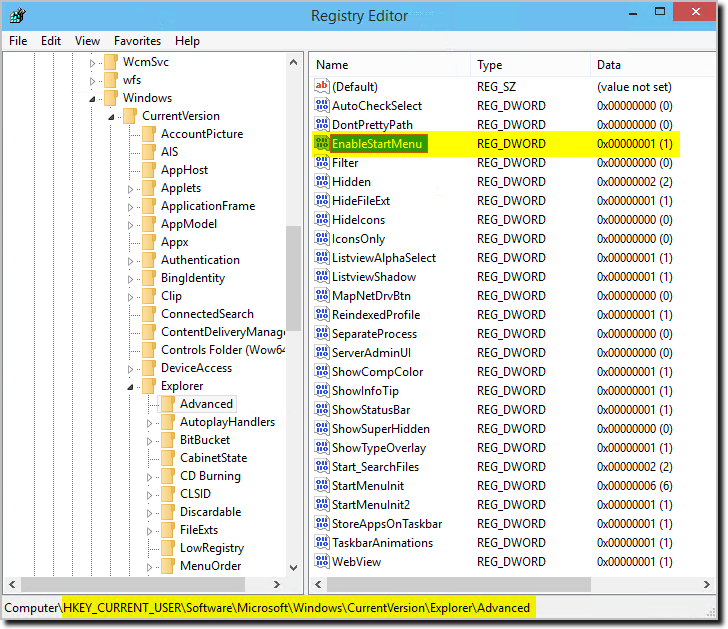The height and width of the screenshot is (629, 728).
Task: Click the StartMenuInit DWORD icon
Action: click(x=321, y=486)
